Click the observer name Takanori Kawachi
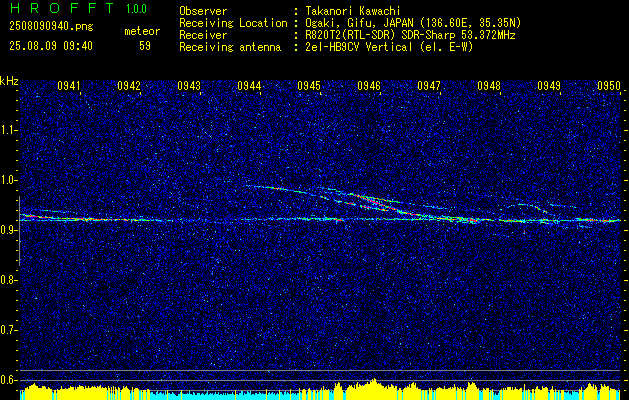The image size is (629, 400). [351, 11]
